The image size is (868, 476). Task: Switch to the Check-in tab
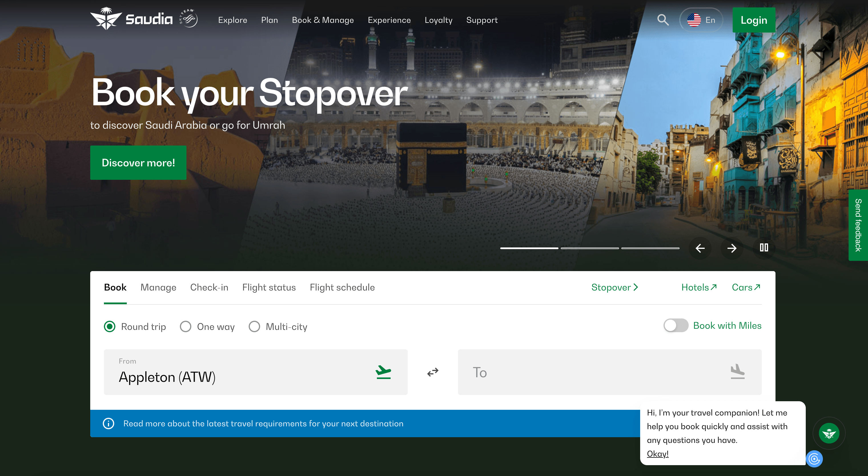(x=209, y=287)
